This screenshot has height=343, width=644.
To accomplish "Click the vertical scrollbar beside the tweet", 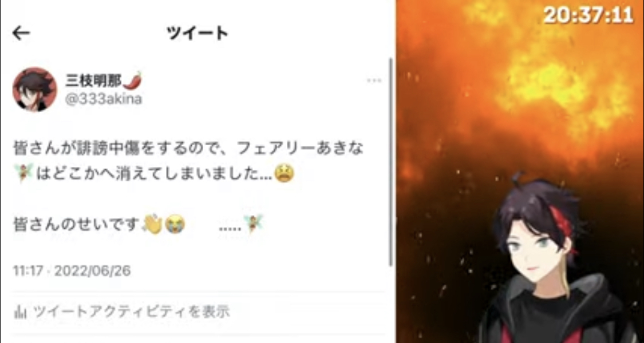I will pos(390,162).
